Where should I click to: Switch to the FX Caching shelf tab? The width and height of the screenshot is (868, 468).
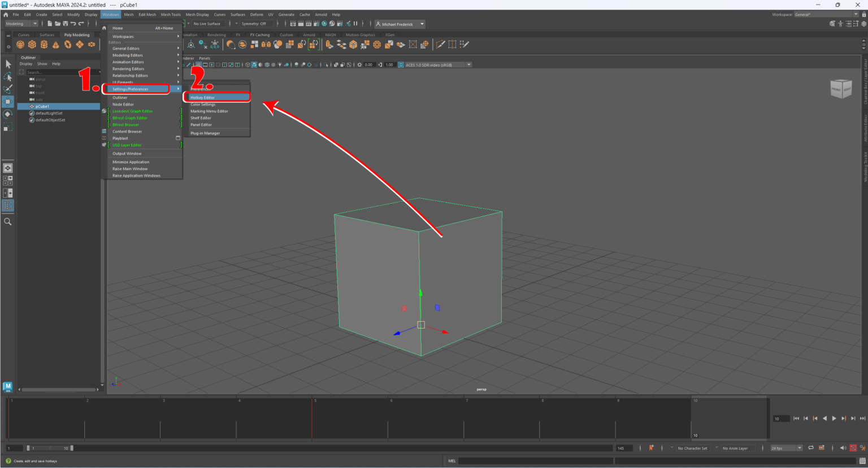pyautogui.click(x=260, y=35)
